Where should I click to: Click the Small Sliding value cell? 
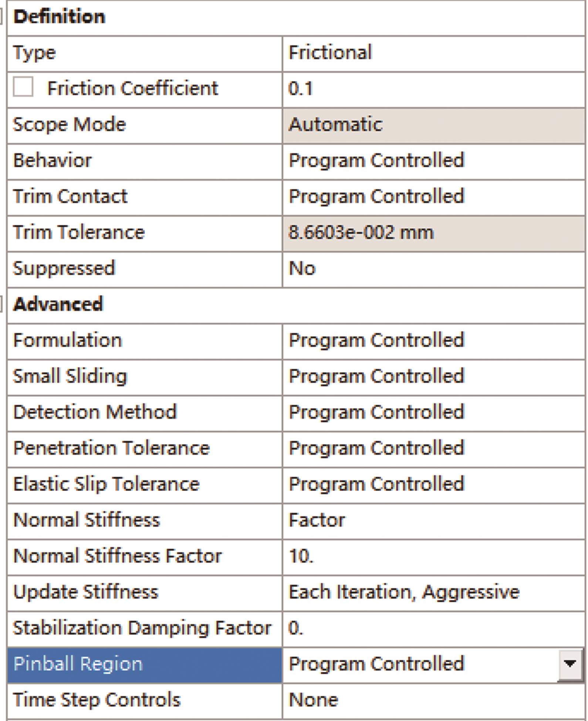tap(433, 376)
